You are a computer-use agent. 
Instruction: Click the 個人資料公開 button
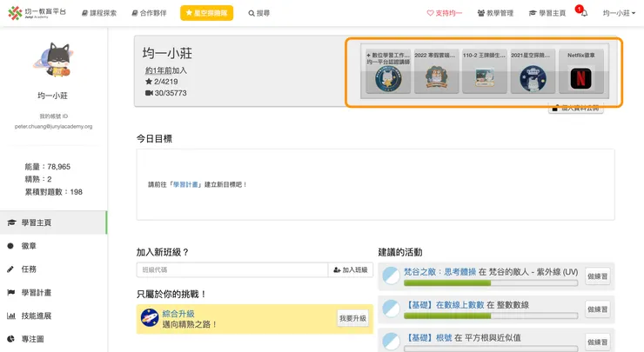[x=576, y=109]
